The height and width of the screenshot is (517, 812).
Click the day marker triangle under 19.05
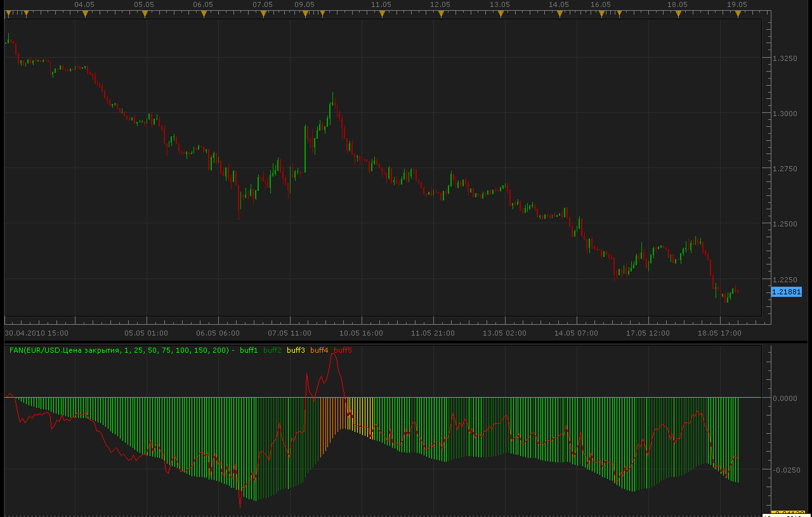pos(738,13)
